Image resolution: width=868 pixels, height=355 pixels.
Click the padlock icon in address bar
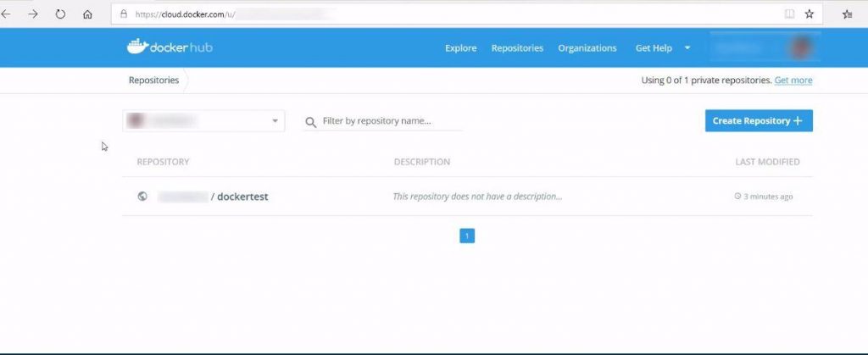click(124, 14)
